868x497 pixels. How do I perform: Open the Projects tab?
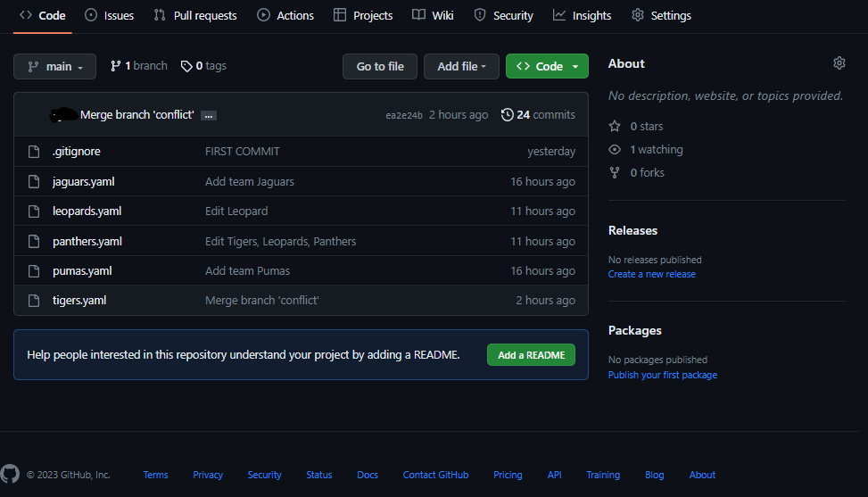click(x=363, y=15)
